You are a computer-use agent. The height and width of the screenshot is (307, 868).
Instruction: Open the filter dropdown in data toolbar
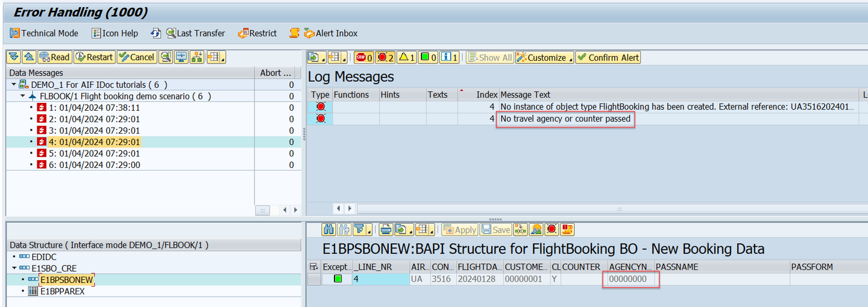pyautogui.click(x=362, y=229)
